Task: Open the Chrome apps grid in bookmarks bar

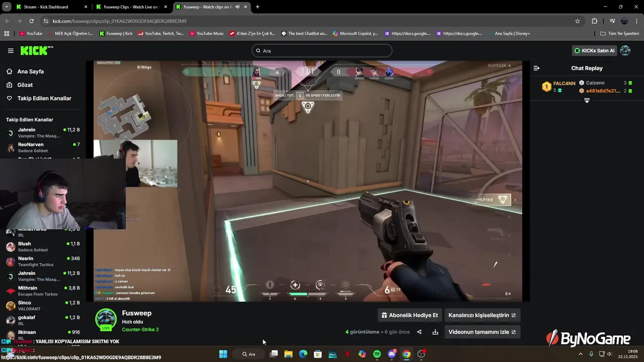Action: click(x=7, y=34)
